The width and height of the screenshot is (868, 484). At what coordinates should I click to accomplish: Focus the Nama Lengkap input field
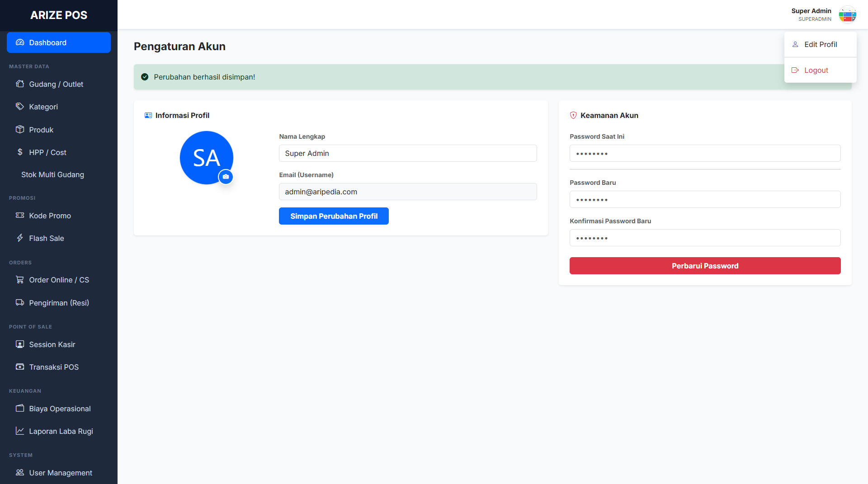click(x=407, y=153)
